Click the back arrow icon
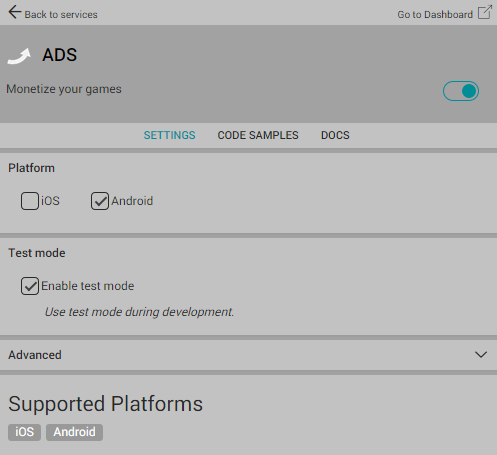497x455 pixels. [15, 12]
